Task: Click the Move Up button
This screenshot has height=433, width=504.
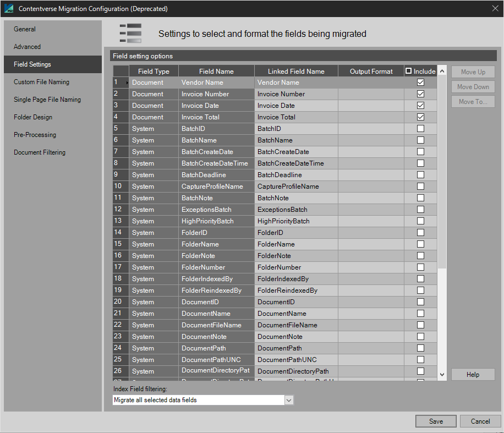Action: point(473,72)
